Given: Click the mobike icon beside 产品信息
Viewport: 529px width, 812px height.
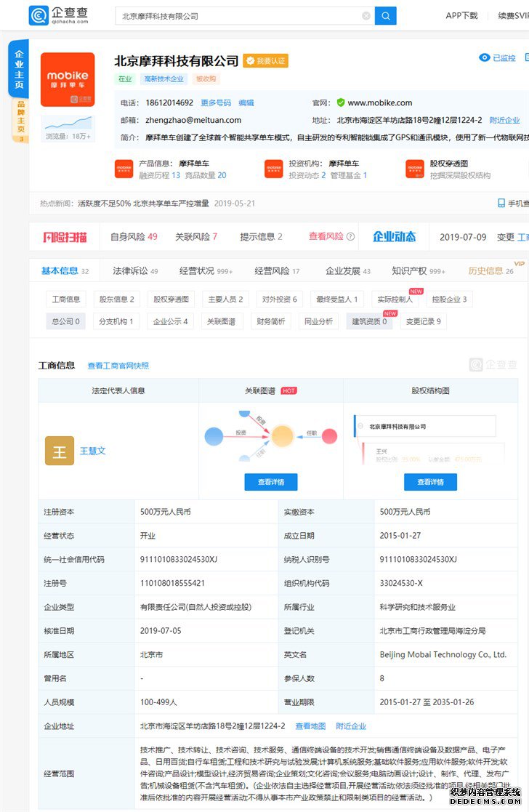Looking at the screenshot, I should tap(124, 169).
